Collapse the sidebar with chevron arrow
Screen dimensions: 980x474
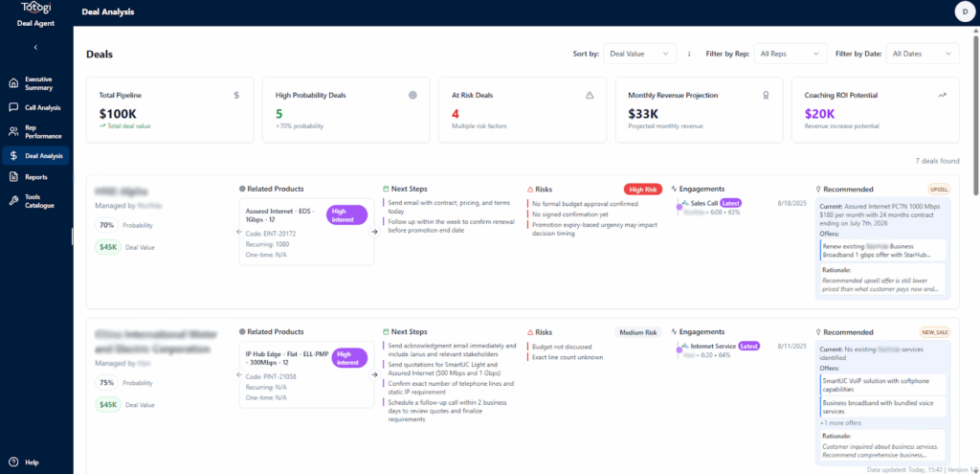tap(35, 47)
